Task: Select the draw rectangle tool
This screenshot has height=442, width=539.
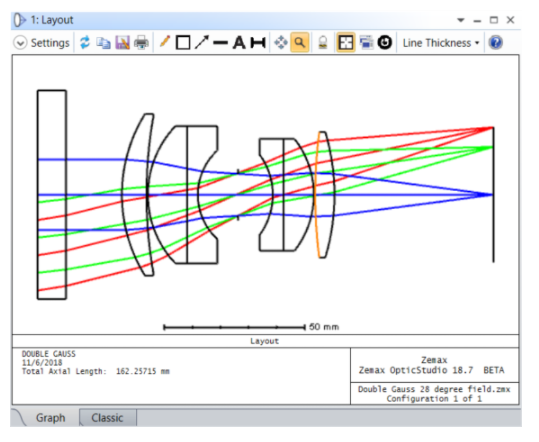Action: pos(183,43)
